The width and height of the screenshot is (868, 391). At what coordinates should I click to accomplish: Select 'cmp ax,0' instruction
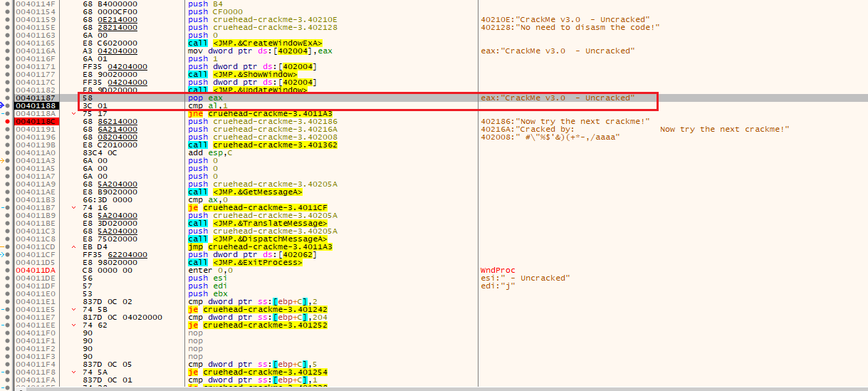(208, 199)
